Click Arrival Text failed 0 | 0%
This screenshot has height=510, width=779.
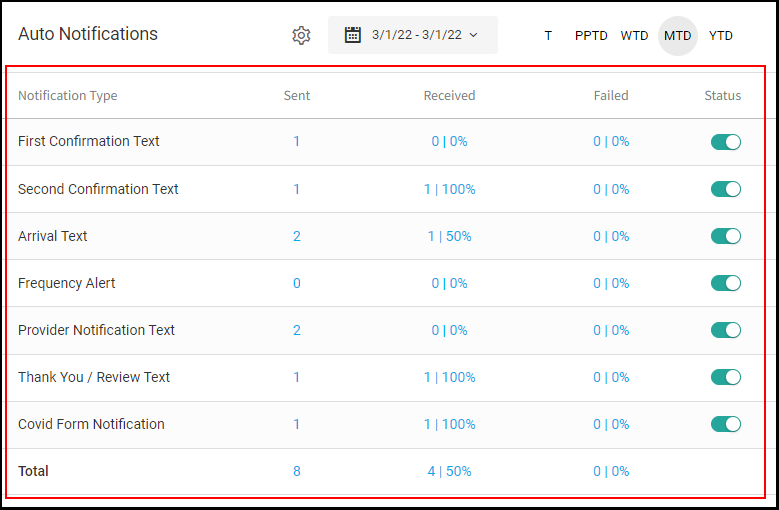[x=611, y=236]
